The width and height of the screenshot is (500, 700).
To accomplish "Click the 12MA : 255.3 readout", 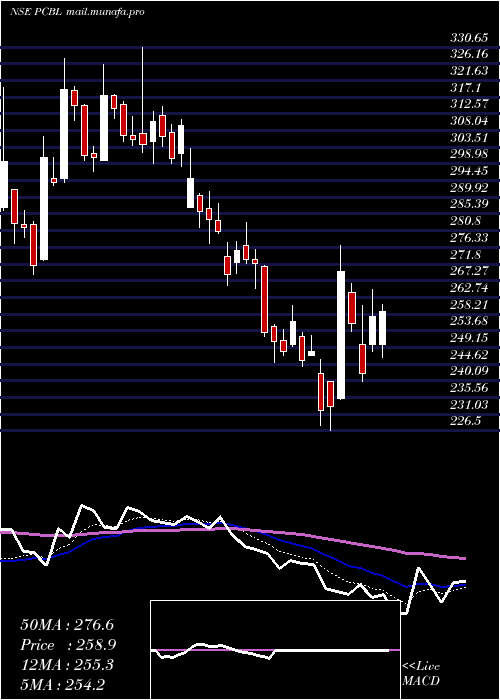I will click(x=67, y=665).
